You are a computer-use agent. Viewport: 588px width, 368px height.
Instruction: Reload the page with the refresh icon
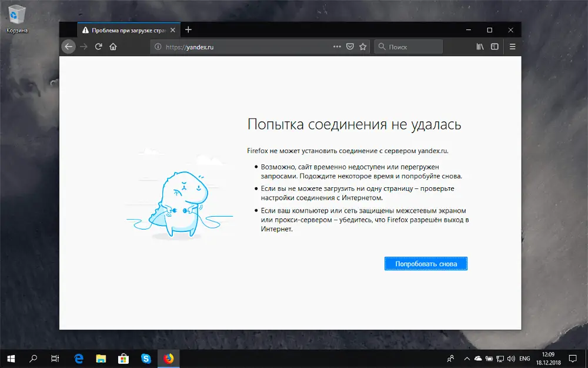[x=99, y=47]
